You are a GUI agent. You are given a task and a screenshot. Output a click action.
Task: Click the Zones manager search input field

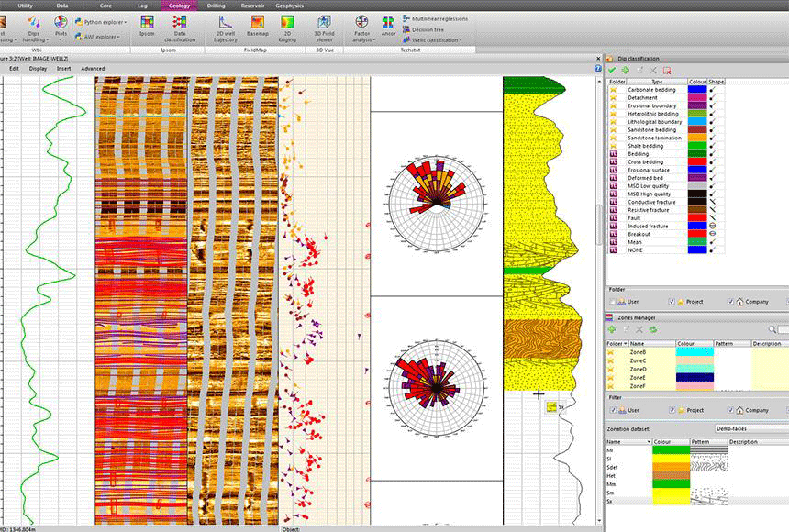[783, 329]
